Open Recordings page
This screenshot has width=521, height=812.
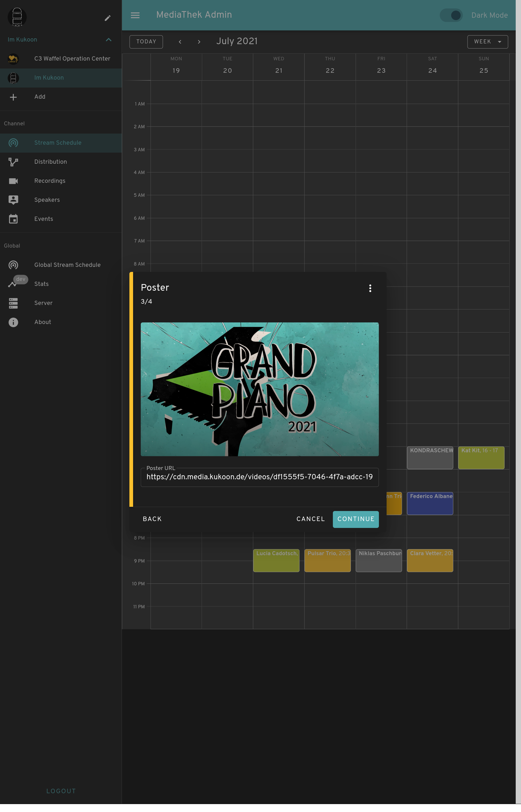click(61, 181)
